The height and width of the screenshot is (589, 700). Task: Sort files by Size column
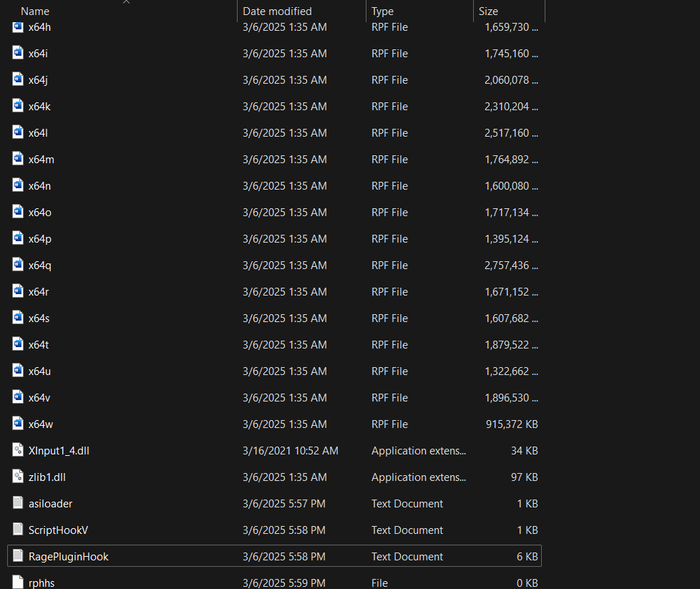click(488, 11)
